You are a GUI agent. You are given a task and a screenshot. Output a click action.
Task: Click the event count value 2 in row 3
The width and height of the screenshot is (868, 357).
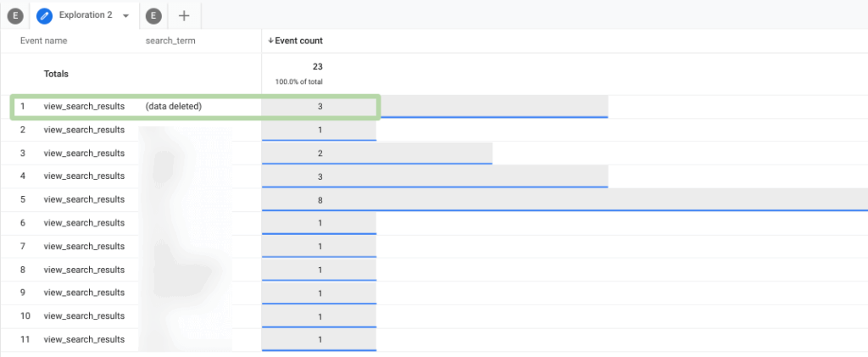[320, 153]
